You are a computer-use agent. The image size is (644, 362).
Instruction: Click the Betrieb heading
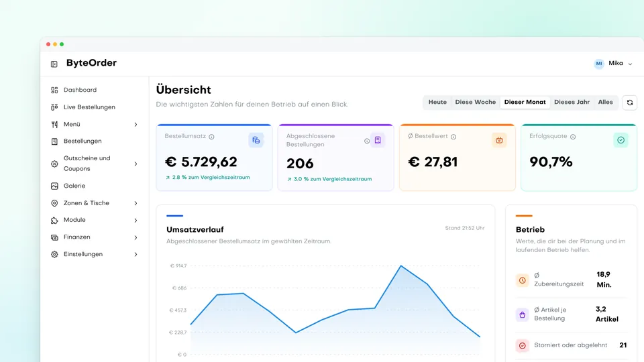pyautogui.click(x=530, y=229)
